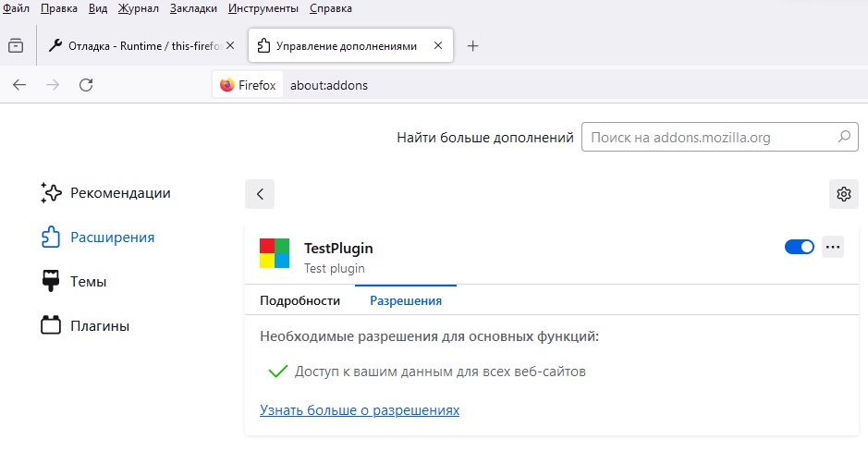Open the gear tools menu for add-ons
868x451 pixels.
click(x=844, y=194)
